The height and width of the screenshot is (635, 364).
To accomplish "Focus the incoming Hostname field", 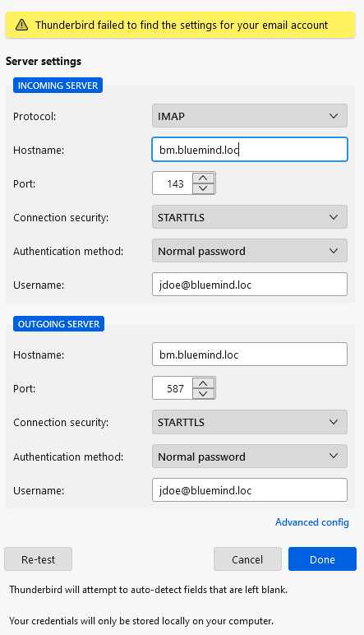I will point(250,150).
